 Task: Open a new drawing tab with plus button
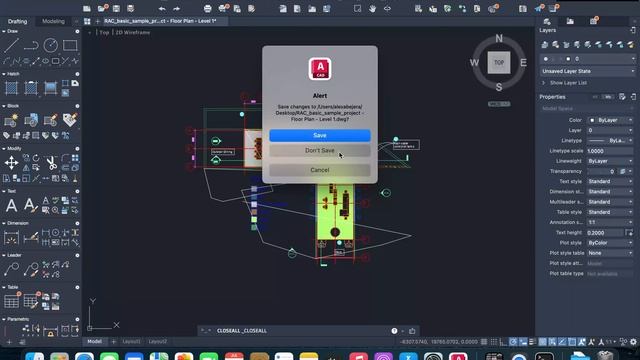point(97,21)
